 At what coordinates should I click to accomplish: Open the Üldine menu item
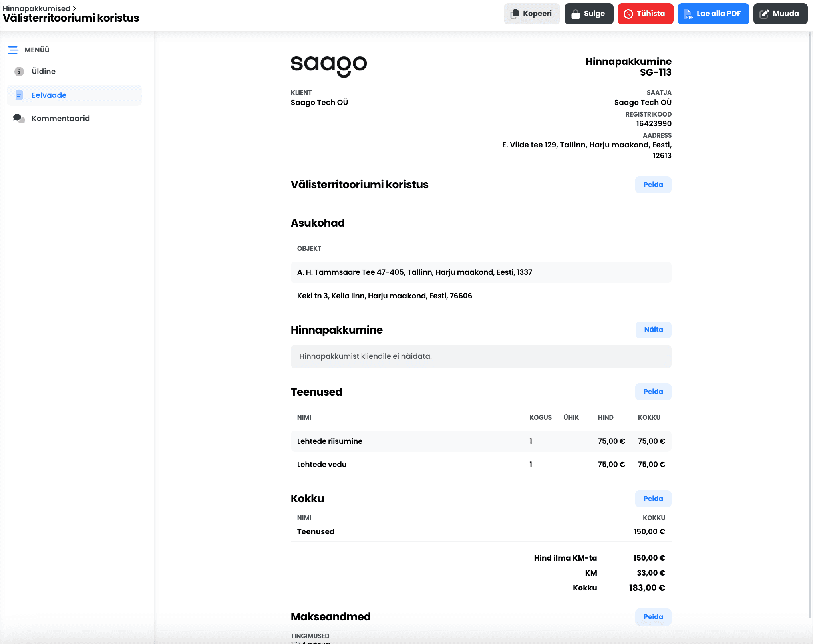point(74,72)
